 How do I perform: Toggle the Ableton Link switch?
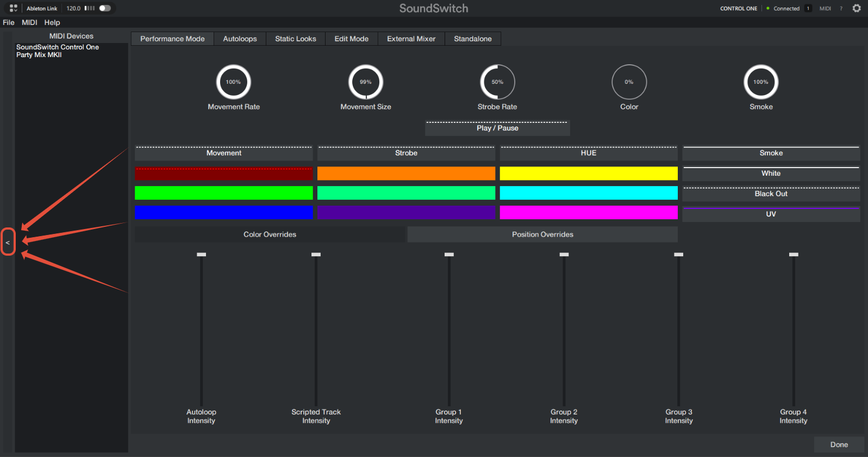coord(105,8)
